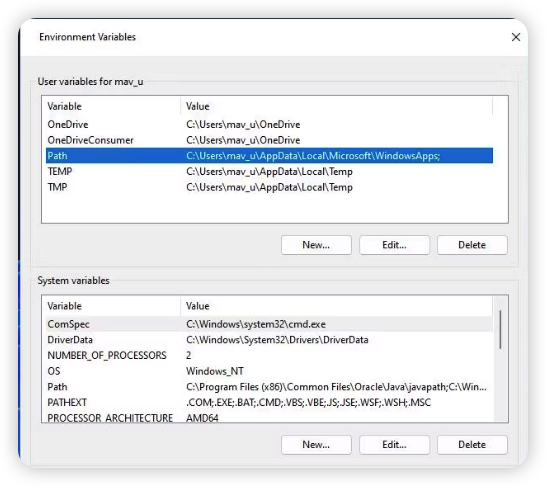Select the system Path variable row
Viewport: 546px width, 486px height.
pos(269,387)
